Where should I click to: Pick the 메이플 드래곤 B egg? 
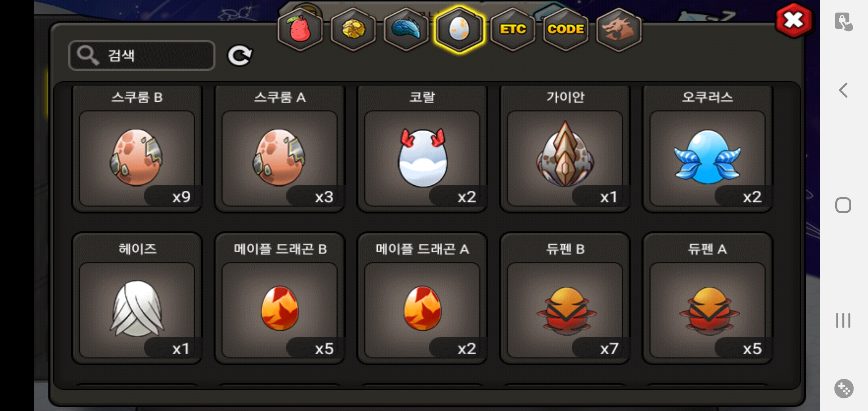click(280, 299)
